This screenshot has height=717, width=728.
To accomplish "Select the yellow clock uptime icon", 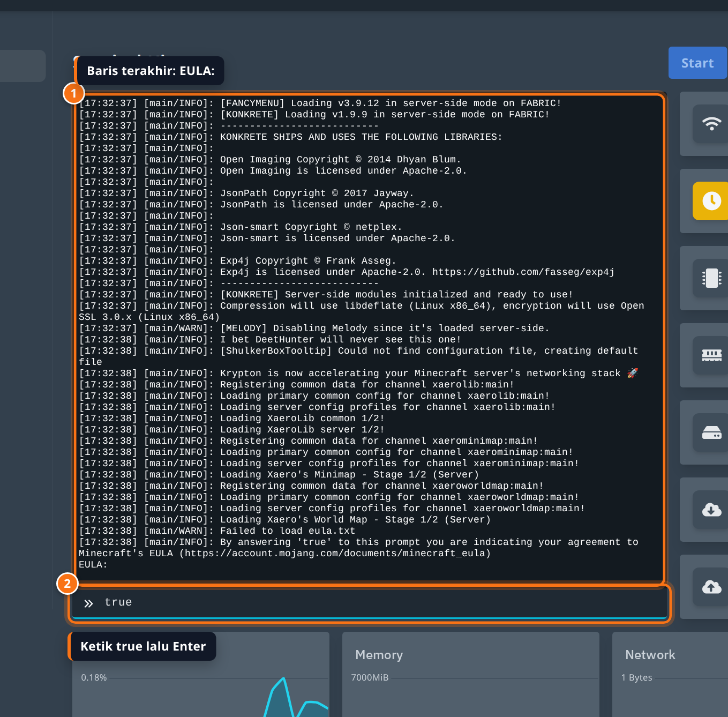I will point(711,201).
